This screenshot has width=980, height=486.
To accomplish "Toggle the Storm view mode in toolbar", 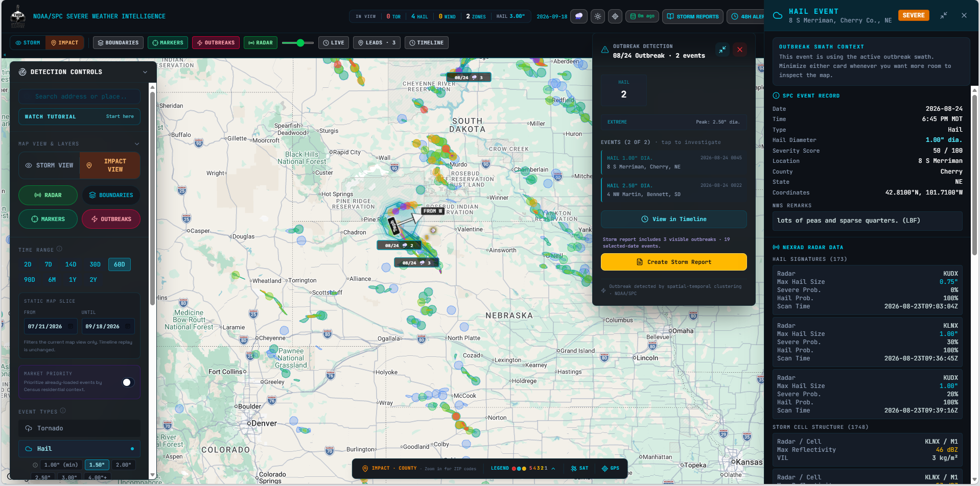I will tap(28, 43).
